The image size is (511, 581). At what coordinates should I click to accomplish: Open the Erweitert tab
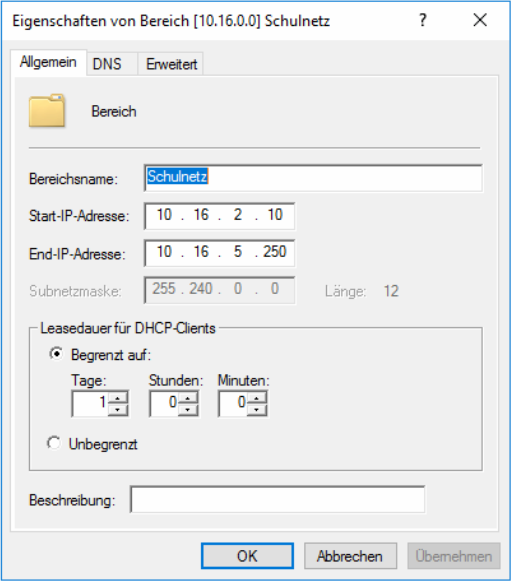(171, 64)
